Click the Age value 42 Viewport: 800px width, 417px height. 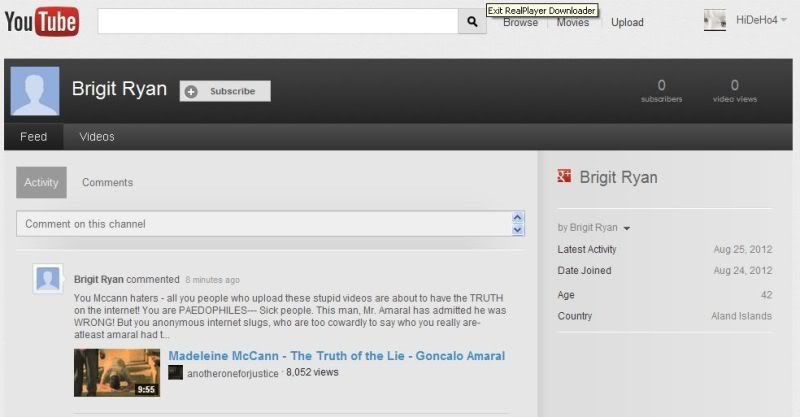(x=766, y=295)
